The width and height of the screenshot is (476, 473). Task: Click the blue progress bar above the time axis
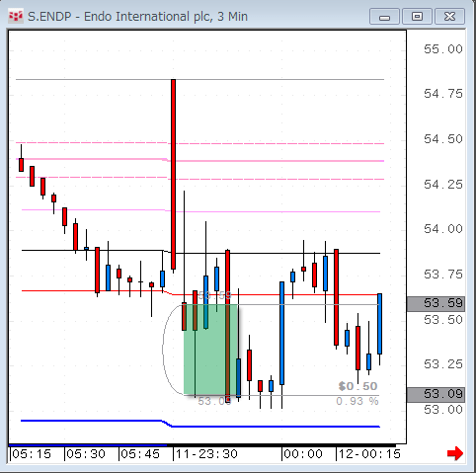[x=88, y=445]
